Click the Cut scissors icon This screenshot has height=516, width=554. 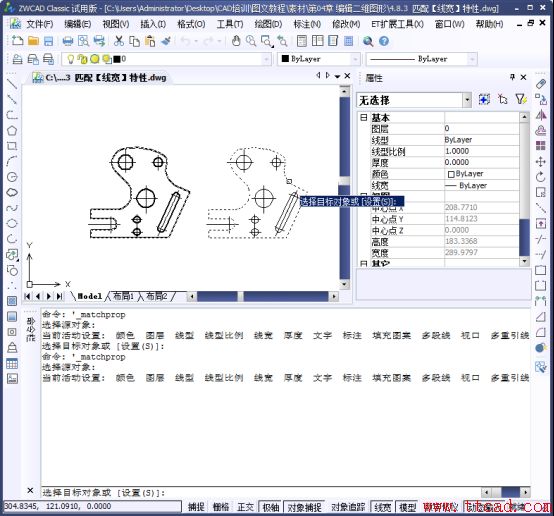pos(119,41)
